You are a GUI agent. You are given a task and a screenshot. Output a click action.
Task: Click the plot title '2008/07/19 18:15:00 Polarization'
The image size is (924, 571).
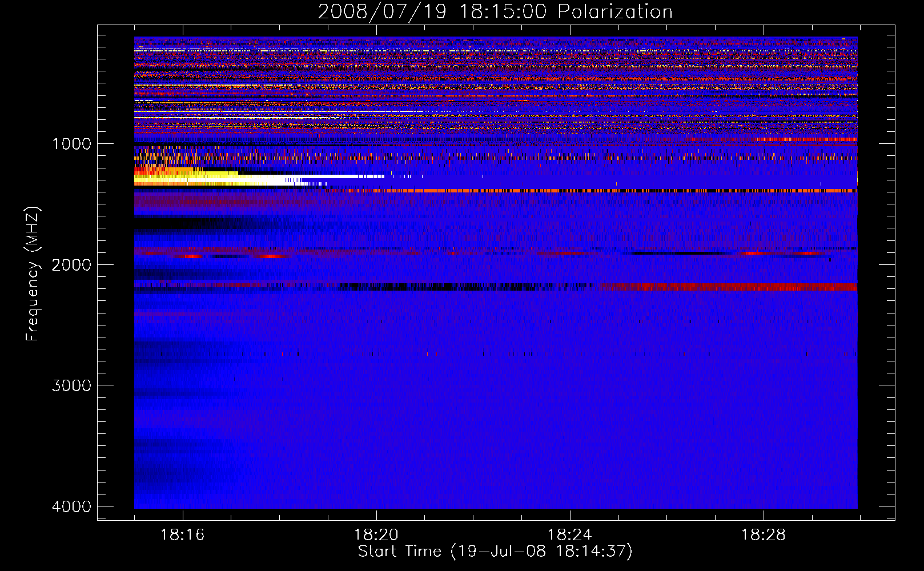(x=495, y=11)
